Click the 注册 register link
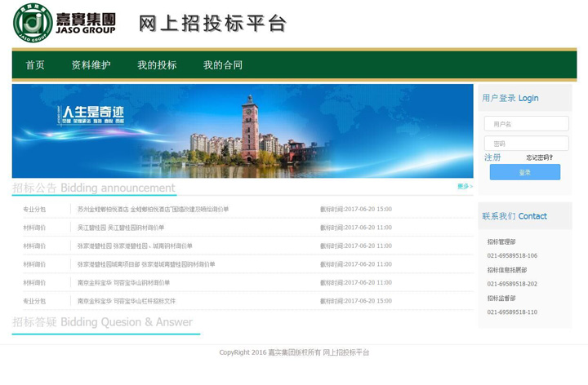Screen dimensions: 588x385 click(x=492, y=157)
